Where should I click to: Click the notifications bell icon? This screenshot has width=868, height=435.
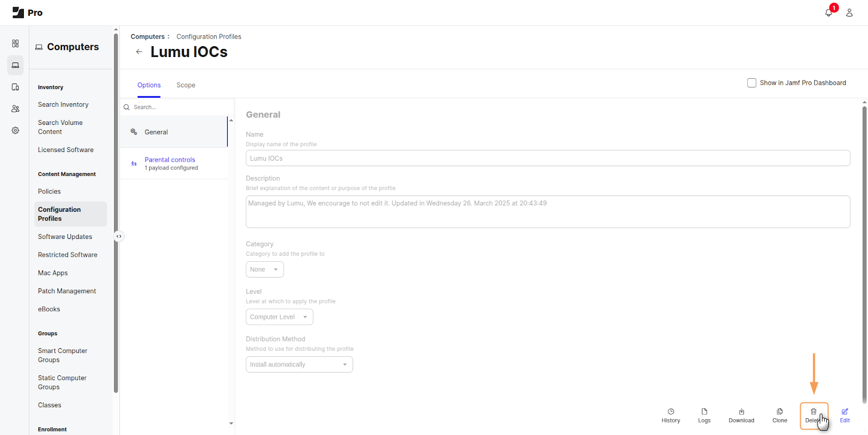tap(828, 12)
